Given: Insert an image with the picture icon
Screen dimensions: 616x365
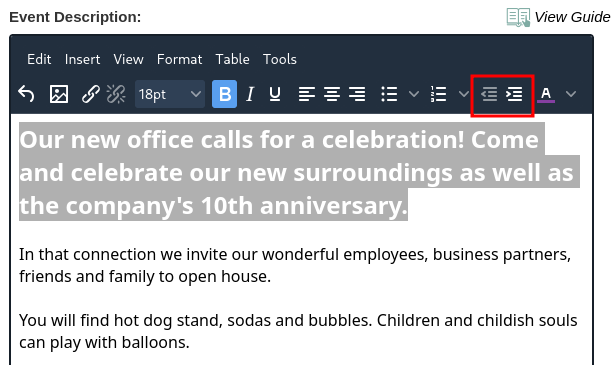Looking at the screenshot, I should (59, 94).
